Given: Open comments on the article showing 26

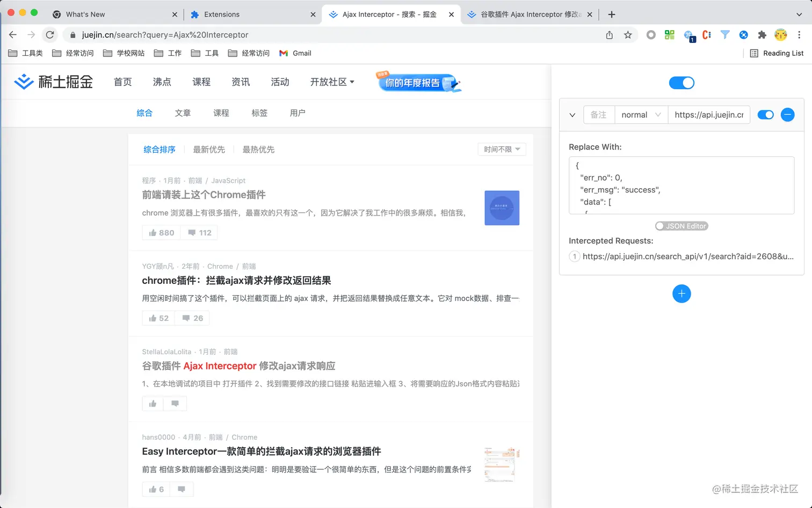Looking at the screenshot, I should [192, 318].
